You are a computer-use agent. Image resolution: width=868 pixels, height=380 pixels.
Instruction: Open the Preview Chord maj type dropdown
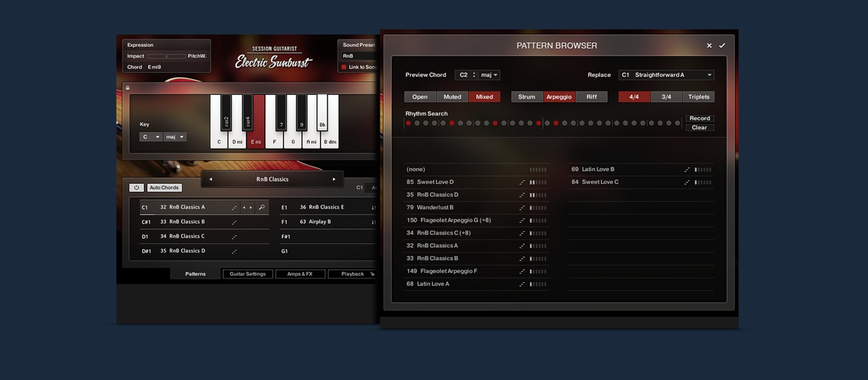tap(489, 75)
